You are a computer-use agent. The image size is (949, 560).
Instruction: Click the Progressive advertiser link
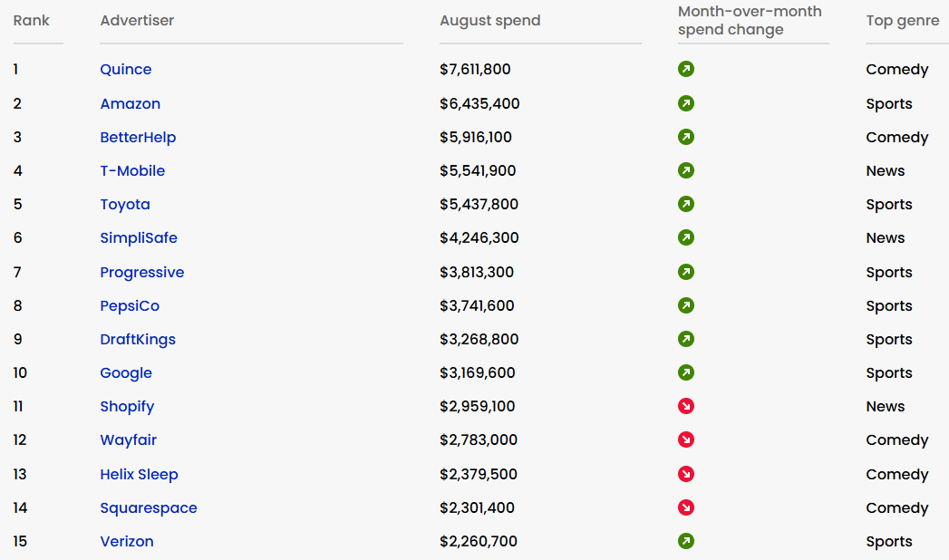click(142, 273)
